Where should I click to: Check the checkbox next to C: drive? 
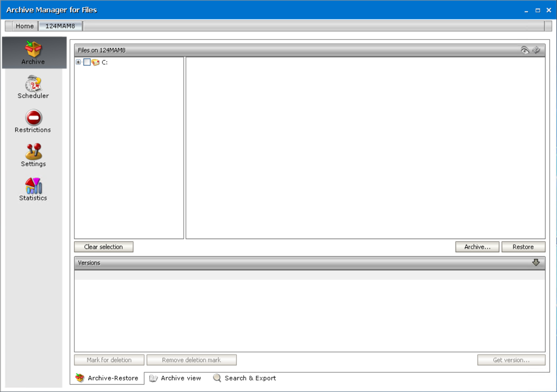pyautogui.click(x=87, y=62)
